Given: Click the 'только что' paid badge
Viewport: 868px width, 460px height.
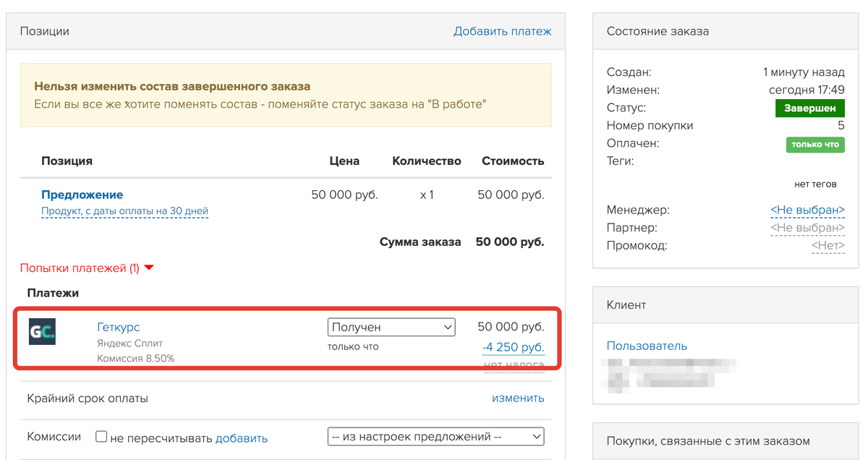Looking at the screenshot, I should click(x=815, y=144).
